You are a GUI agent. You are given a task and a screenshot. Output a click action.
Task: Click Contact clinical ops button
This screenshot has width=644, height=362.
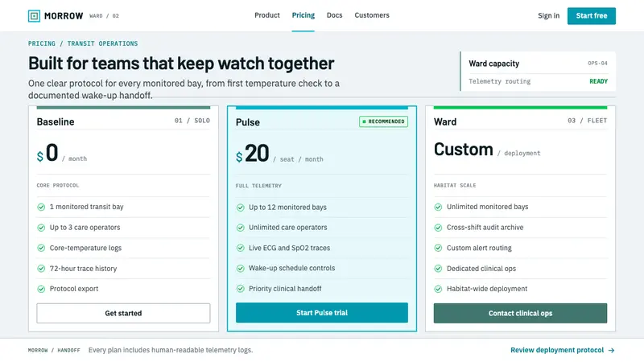(x=520, y=313)
